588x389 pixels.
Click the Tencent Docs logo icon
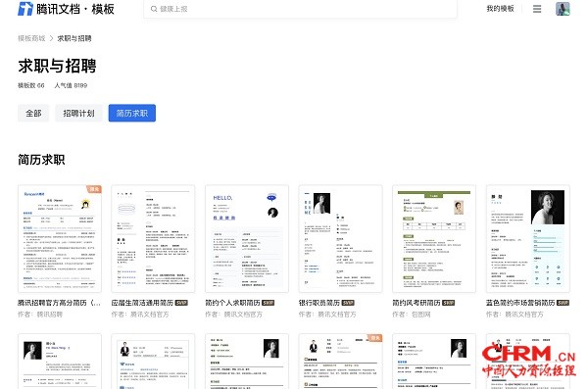pyautogui.click(x=25, y=9)
